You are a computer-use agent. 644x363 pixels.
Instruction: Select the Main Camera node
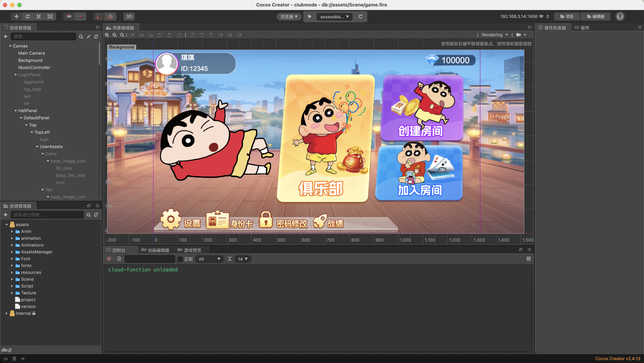point(31,53)
